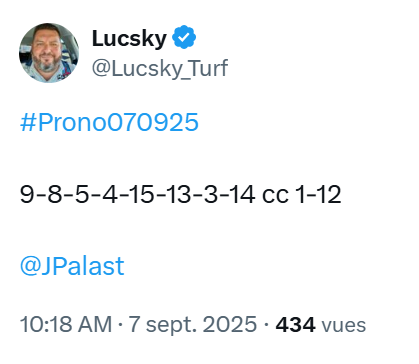Click the blue verified checkmark badge
Image resolution: width=419 pixels, height=364 pixels.
[184, 37]
